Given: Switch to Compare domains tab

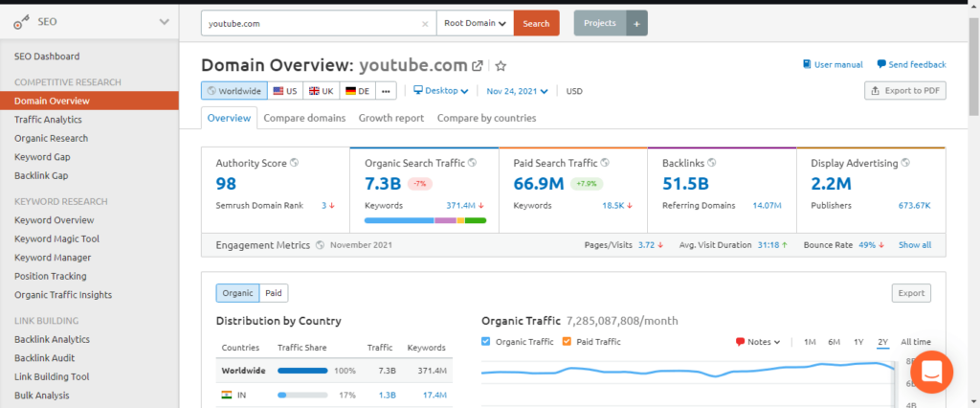Looking at the screenshot, I should pos(304,118).
